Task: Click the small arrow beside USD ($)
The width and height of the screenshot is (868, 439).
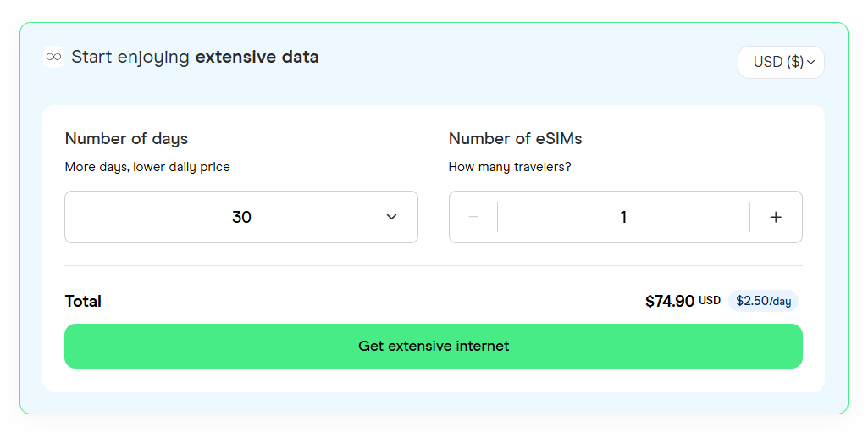Action: click(x=811, y=62)
